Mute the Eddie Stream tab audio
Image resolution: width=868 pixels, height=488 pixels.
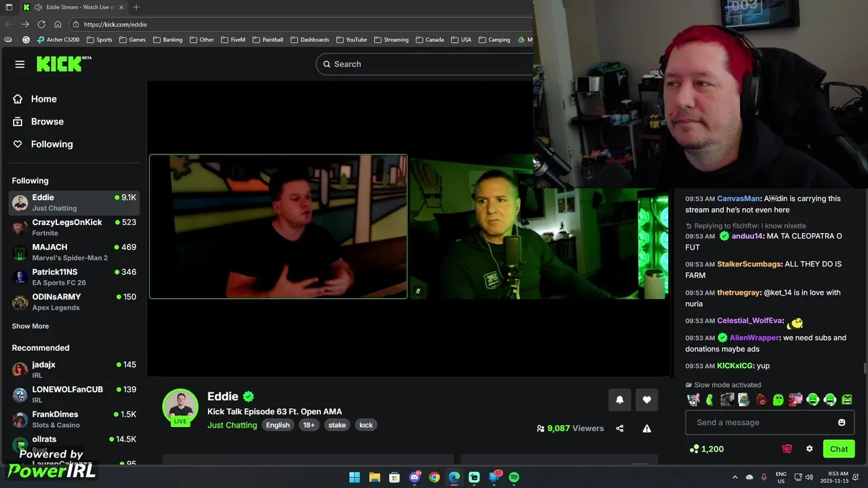pos(38,7)
